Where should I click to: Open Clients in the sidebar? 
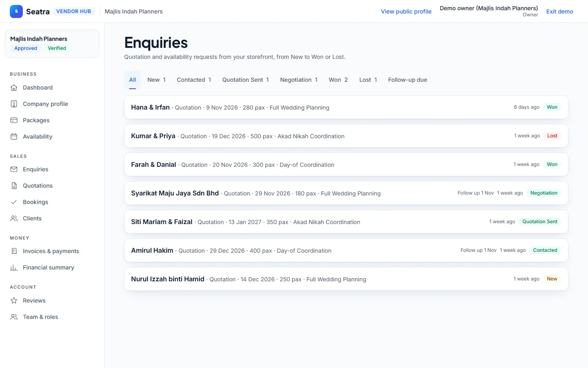tap(52, 218)
